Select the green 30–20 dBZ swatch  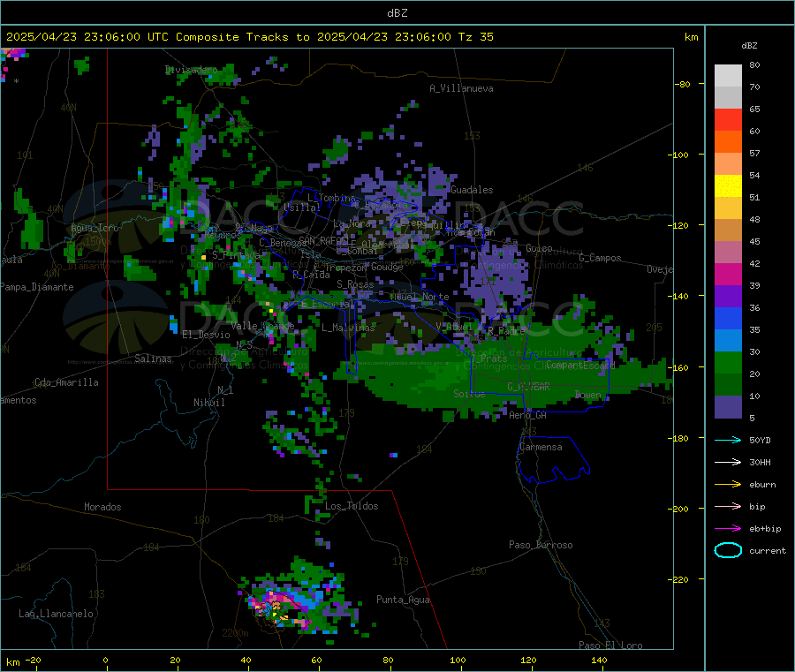point(728,363)
